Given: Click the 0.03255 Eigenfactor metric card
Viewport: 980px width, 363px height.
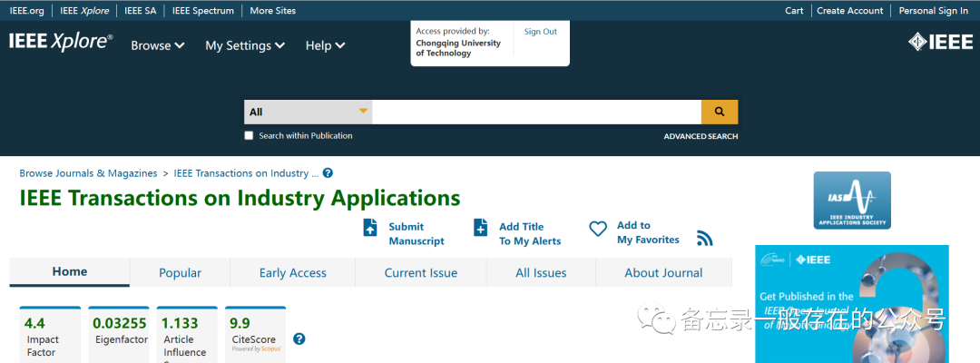Looking at the screenshot, I should (x=119, y=334).
